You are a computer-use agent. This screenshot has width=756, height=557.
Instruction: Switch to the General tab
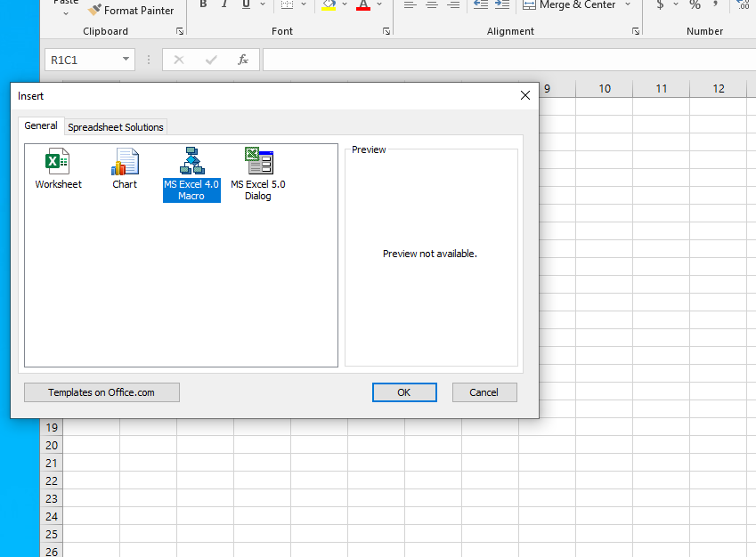click(41, 126)
